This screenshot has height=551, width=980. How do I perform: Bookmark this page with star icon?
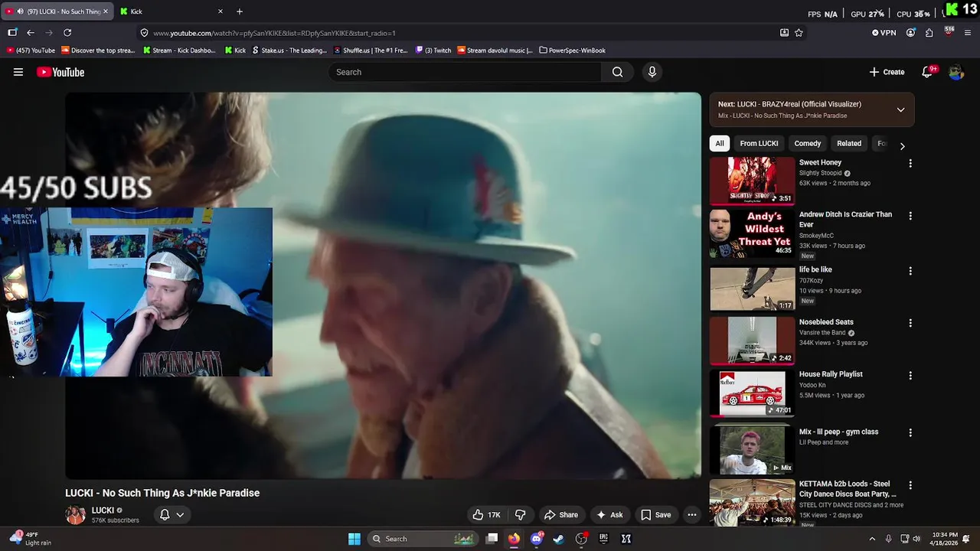[799, 33]
